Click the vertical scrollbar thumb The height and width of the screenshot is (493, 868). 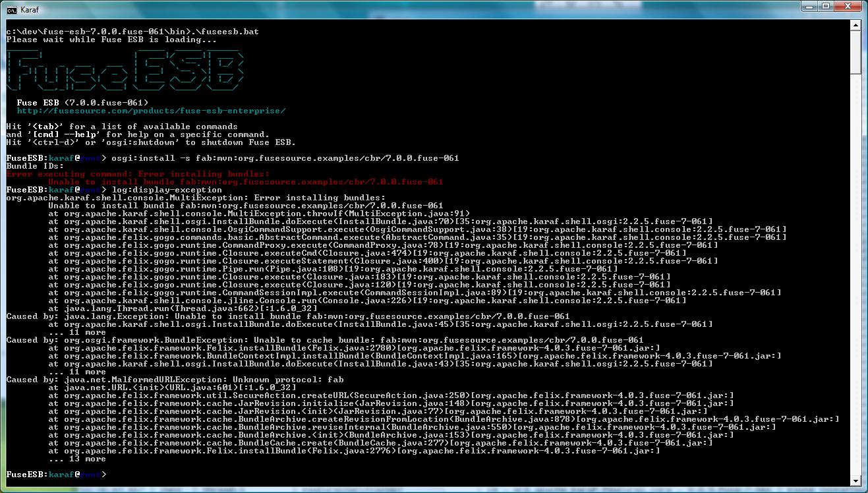coord(855,53)
